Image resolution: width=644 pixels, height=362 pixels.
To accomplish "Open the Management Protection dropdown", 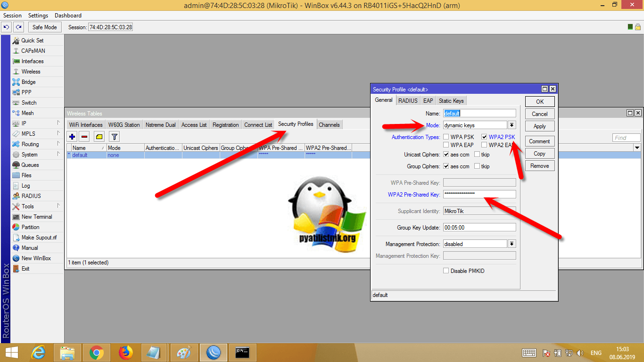I will [512, 244].
